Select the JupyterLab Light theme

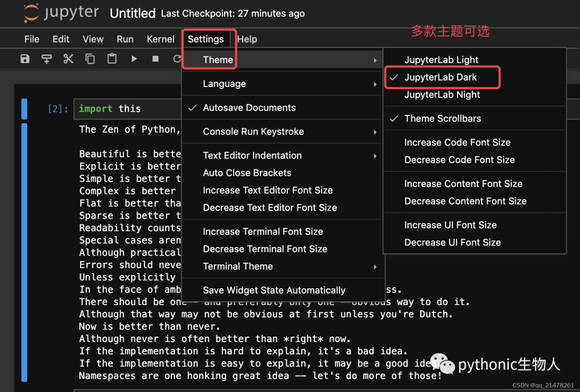pos(475,60)
